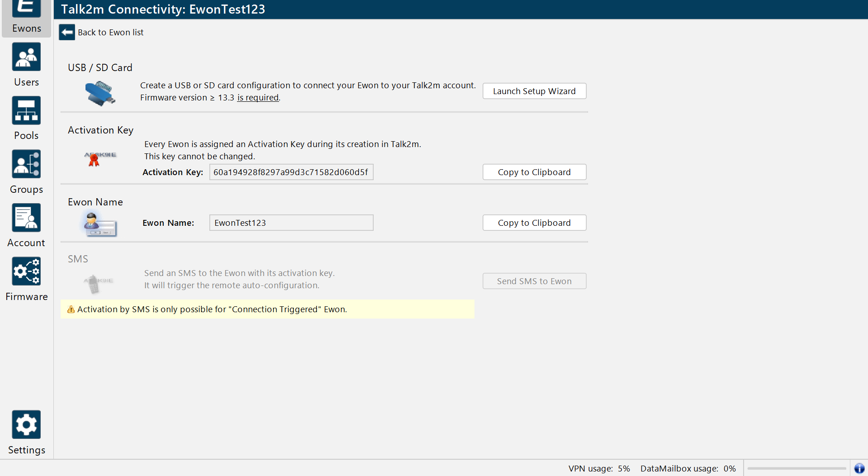Open the Pools section icon
This screenshot has height=476, width=868.
click(26, 110)
